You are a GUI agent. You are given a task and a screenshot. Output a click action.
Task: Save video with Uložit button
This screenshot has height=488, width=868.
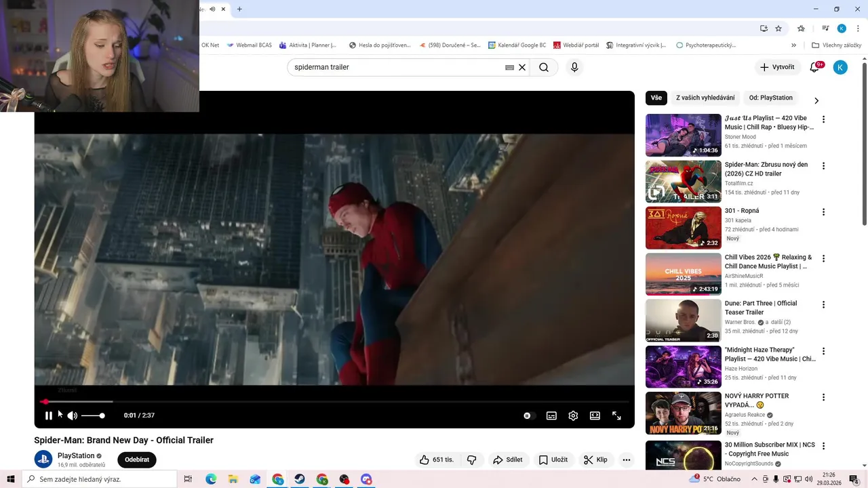pyautogui.click(x=553, y=460)
